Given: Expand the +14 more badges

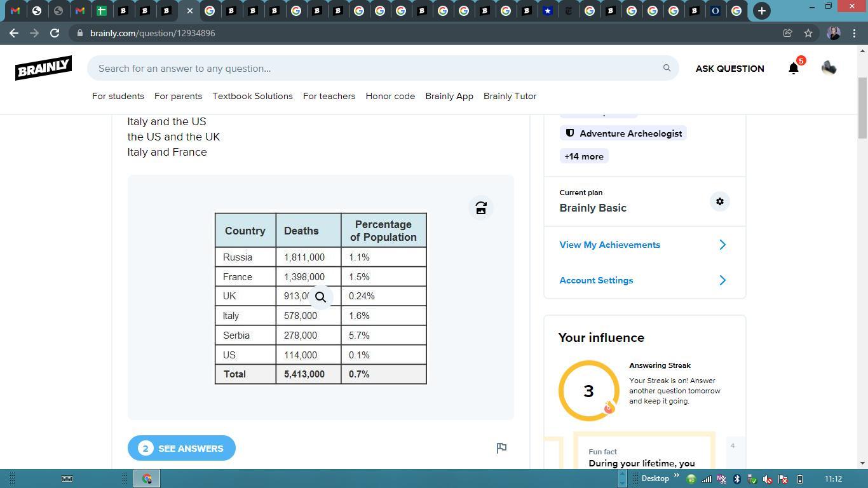Looking at the screenshot, I should (584, 156).
